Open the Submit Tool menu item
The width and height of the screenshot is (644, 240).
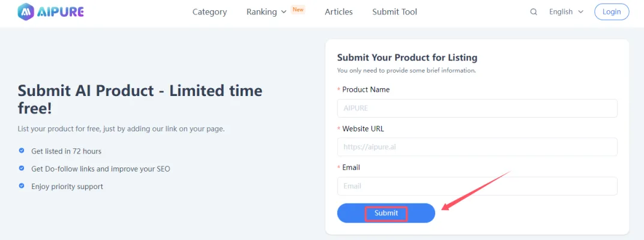pyautogui.click(x=394, y=12)
